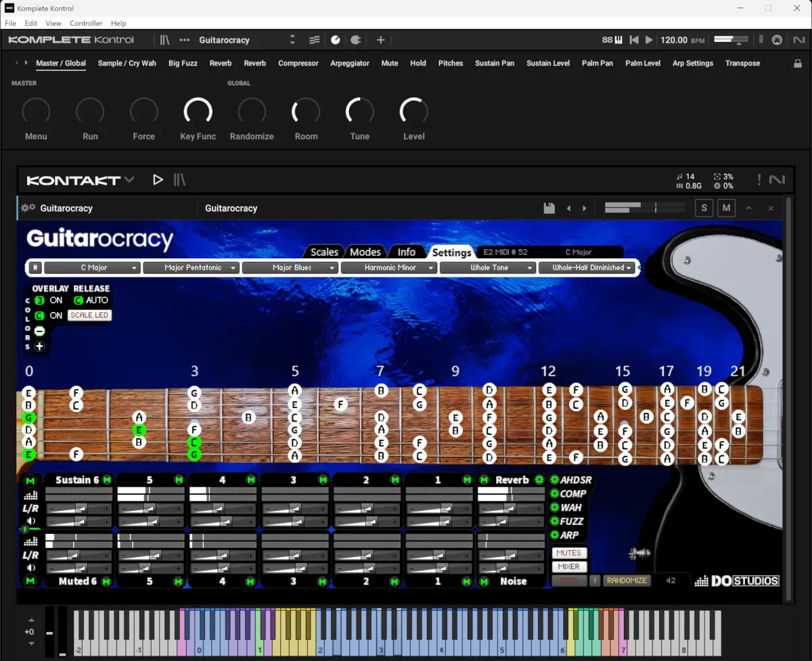Open the keyboard controller icon next to 88

coord(618,40)
